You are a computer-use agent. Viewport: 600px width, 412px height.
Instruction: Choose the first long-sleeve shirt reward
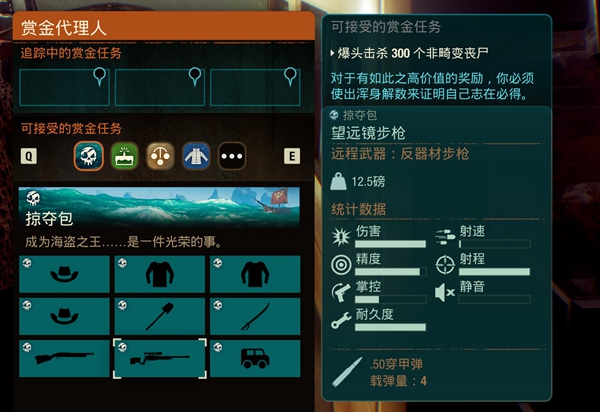click(x=160, y=274)
